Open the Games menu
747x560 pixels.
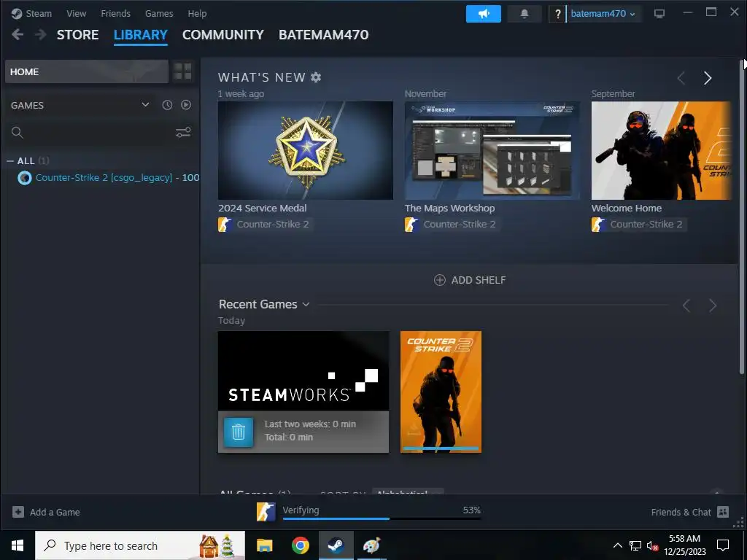point(159,13)
